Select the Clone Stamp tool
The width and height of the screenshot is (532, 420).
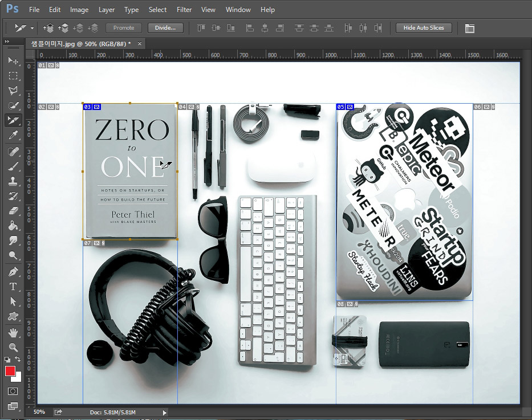(13, 181)
